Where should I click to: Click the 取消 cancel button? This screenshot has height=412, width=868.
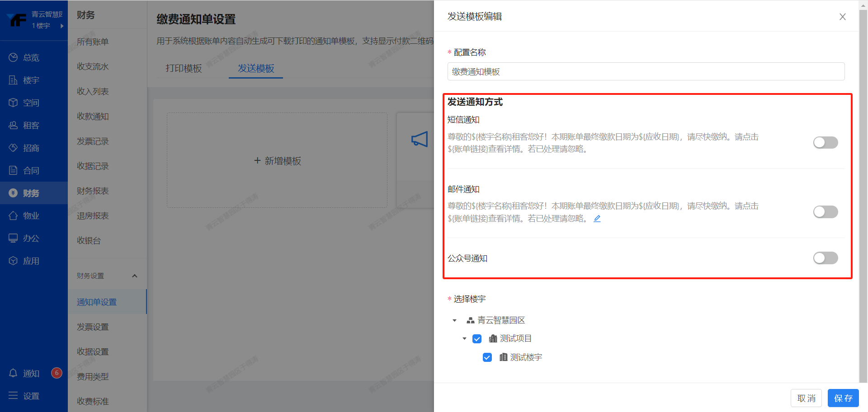(x=806, y=398)
